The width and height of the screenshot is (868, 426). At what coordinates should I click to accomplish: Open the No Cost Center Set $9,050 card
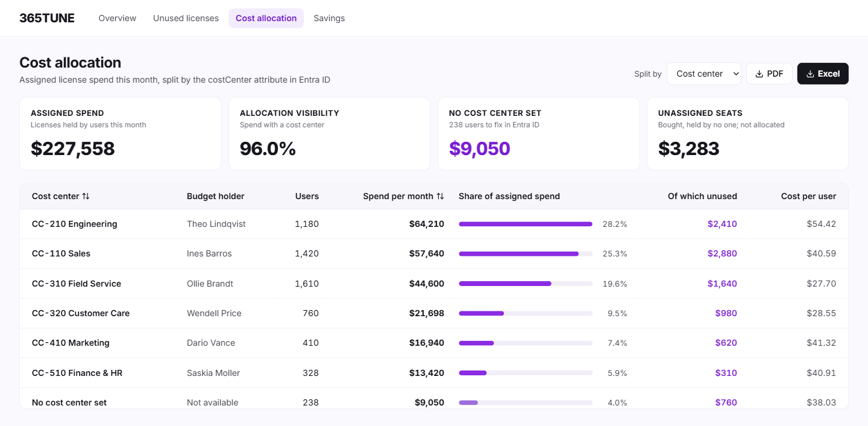coord(538,134)
